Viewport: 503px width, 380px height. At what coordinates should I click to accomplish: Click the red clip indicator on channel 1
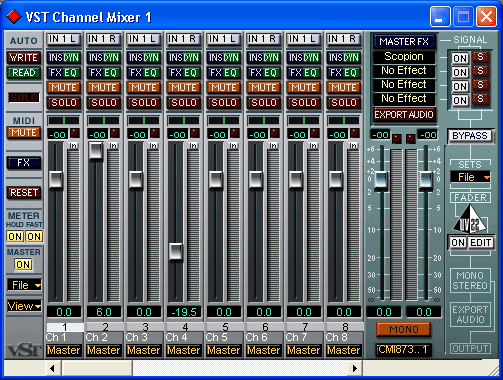(x=75, y=133)
